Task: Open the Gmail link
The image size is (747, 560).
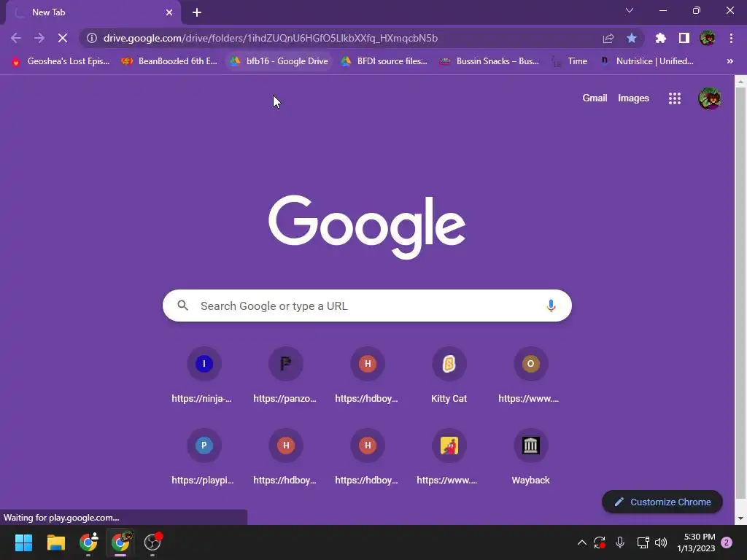Action: pos(595,98)
